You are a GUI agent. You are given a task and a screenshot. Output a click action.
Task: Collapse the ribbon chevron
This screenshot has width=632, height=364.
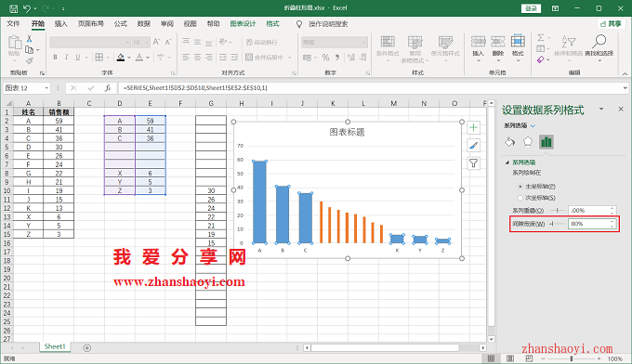point(625,73)
